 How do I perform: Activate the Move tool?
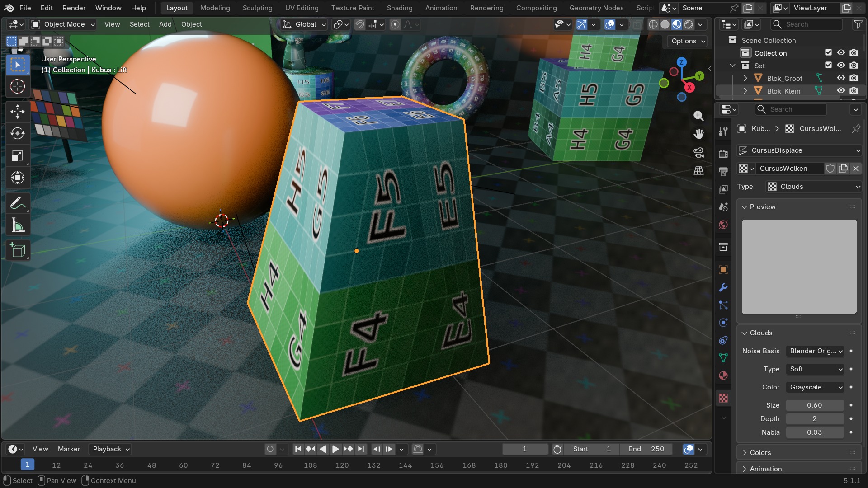point(18,111)
